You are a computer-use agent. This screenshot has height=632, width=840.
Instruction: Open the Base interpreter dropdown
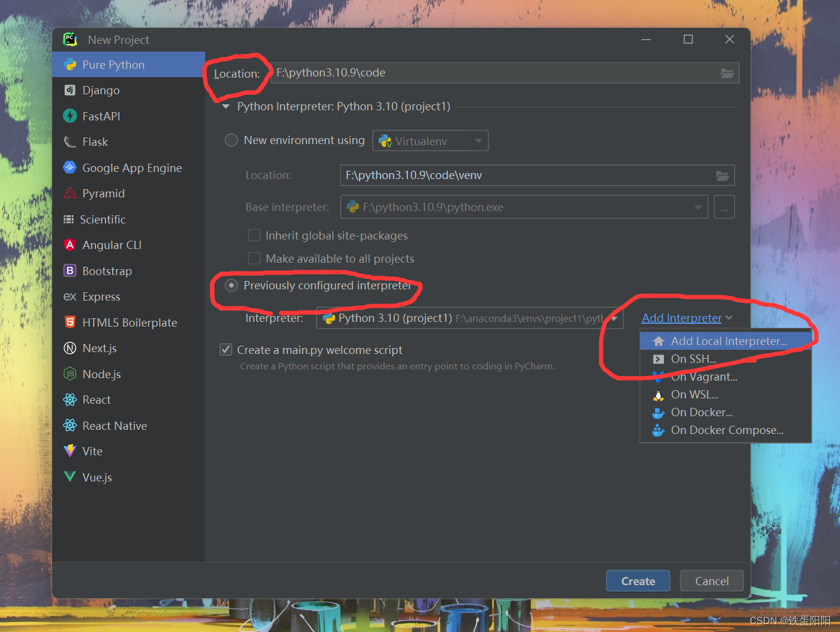click(524, 207)
